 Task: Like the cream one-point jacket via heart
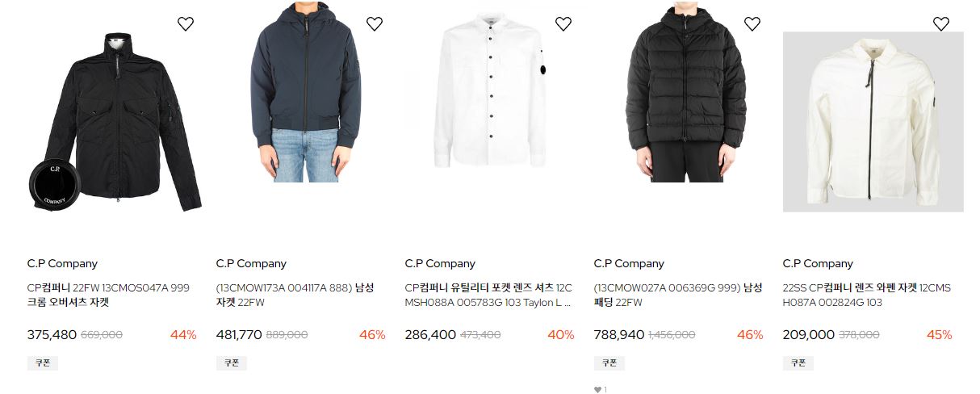pyautogui.click(x=941, y=23)
